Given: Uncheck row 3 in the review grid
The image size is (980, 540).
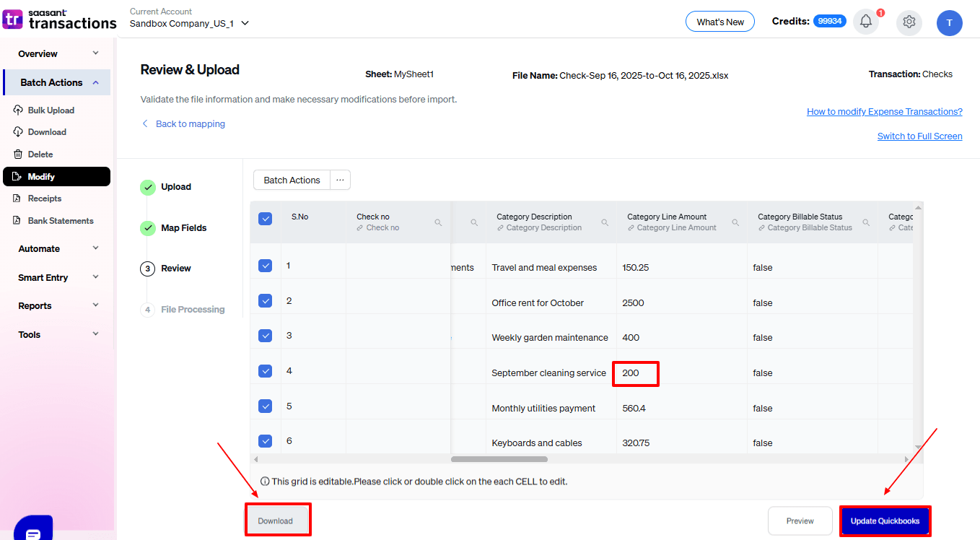Looking at the screenshot, I should [265, 336].
